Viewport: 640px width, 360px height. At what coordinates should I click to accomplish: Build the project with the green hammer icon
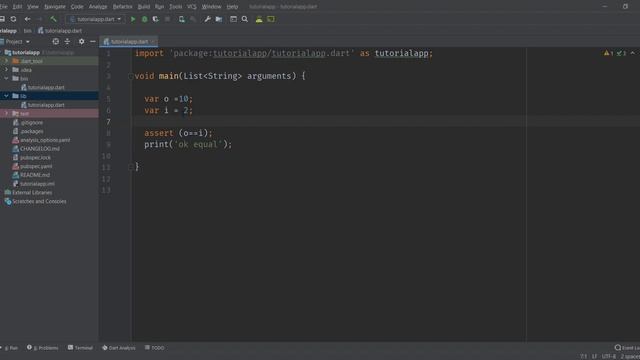click(53, 19)
